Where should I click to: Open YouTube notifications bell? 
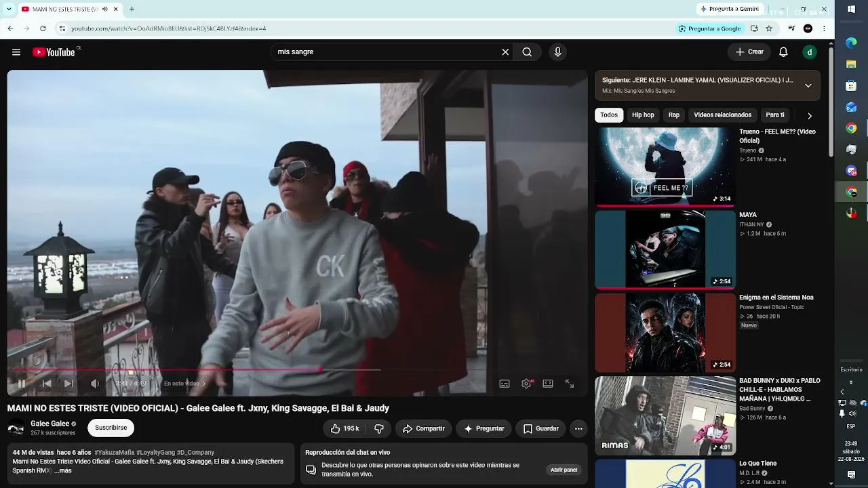(x=783, y=52)
